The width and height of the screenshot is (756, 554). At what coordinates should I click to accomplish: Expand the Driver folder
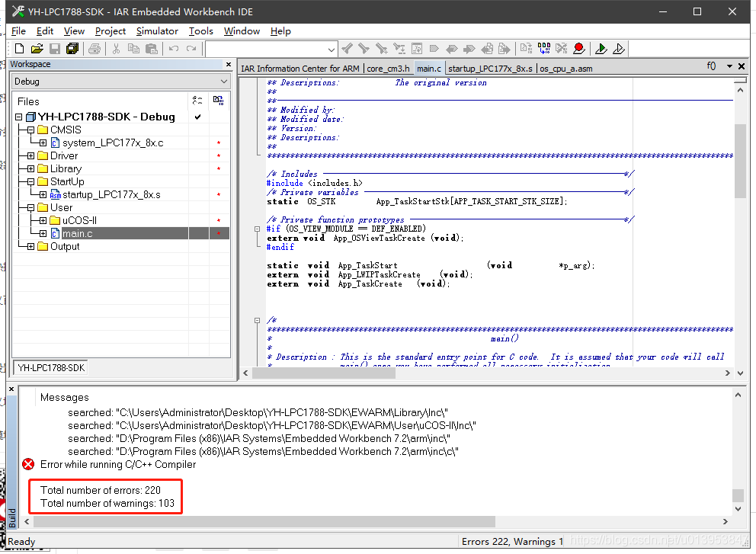[x=30, y=156]
